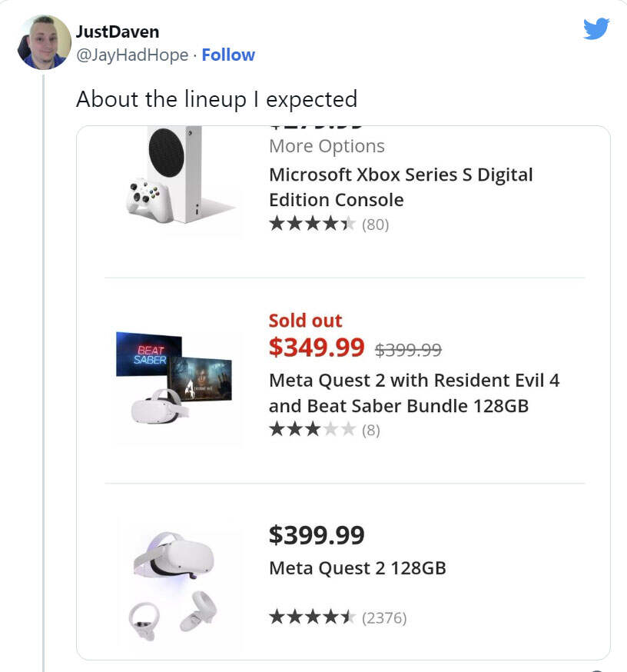Click the Xbox Series S star rating
Viewport: 627px width, 672px height.
312,225
